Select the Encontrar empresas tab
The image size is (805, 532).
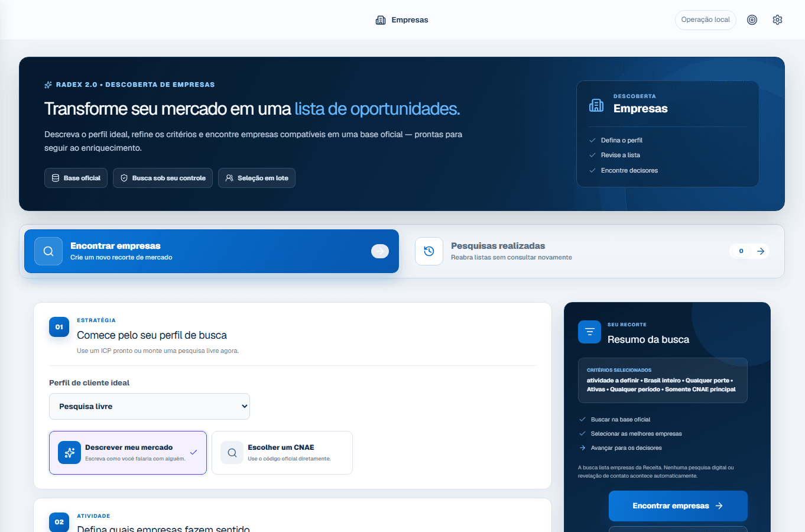(212, 251)
